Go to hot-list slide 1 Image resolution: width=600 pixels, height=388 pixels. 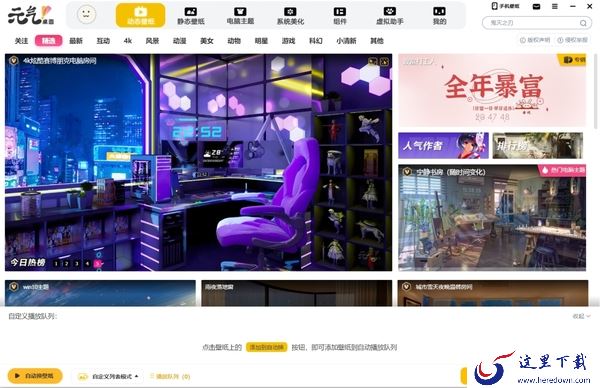[x=56, y=263]
